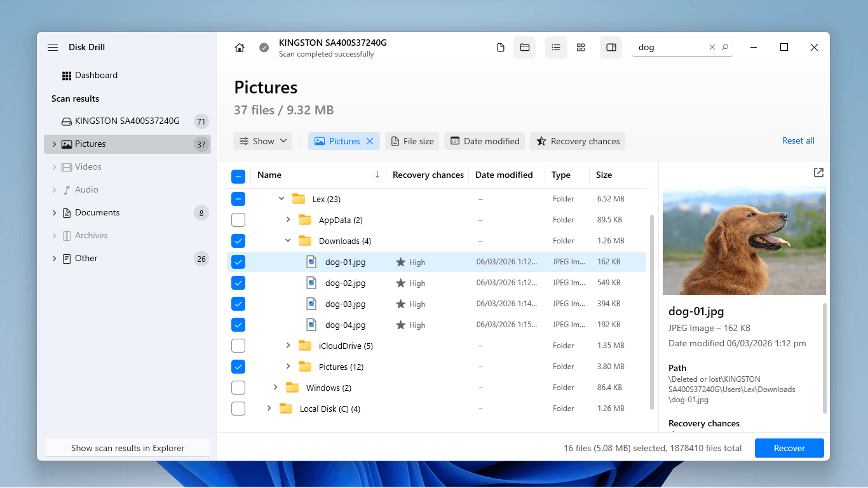This screenshot has height=488, width=868.
Task: Click the Local Disk (C) folder icon
Action: [286, 409]
